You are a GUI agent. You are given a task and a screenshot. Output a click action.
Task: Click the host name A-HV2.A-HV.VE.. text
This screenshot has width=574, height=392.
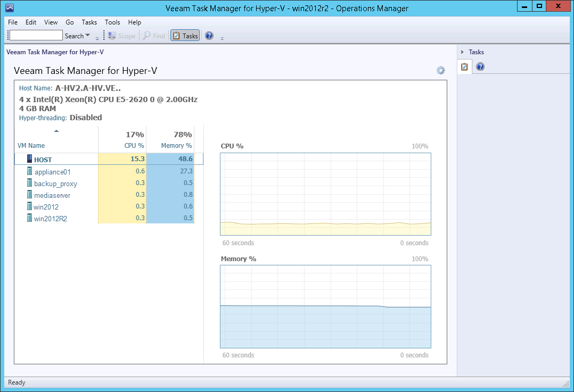pyautogui.click(x=88, y=88)
